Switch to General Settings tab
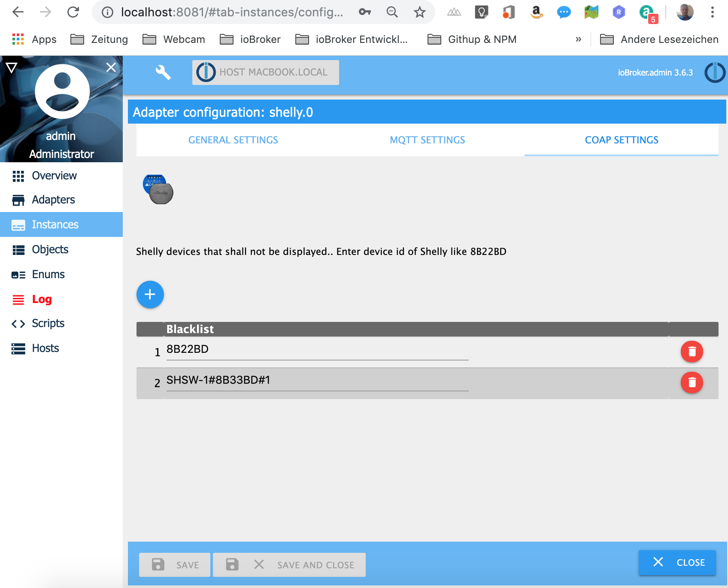728x588 pixels. 233,140
